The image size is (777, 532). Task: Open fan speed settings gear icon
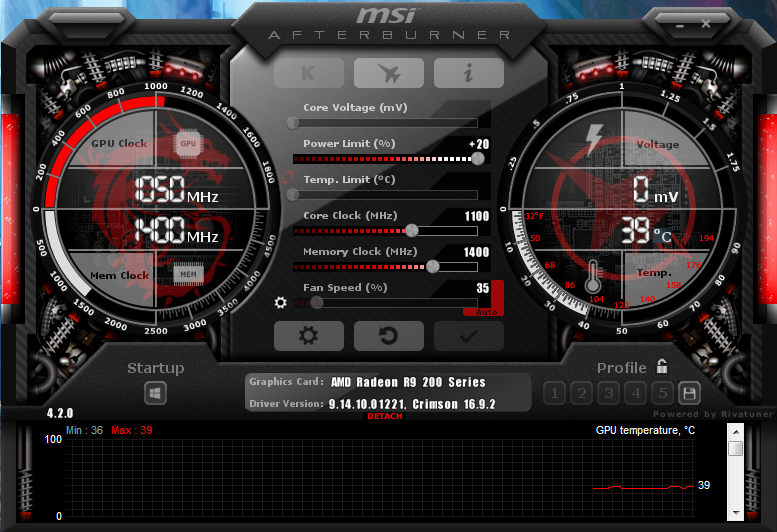click(280, 302)
